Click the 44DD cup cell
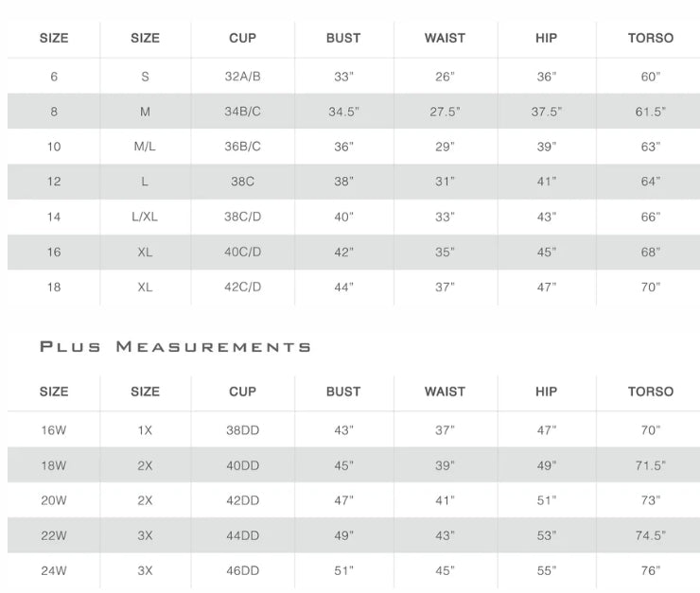700x593 pixels. click(x=242, y=535)
